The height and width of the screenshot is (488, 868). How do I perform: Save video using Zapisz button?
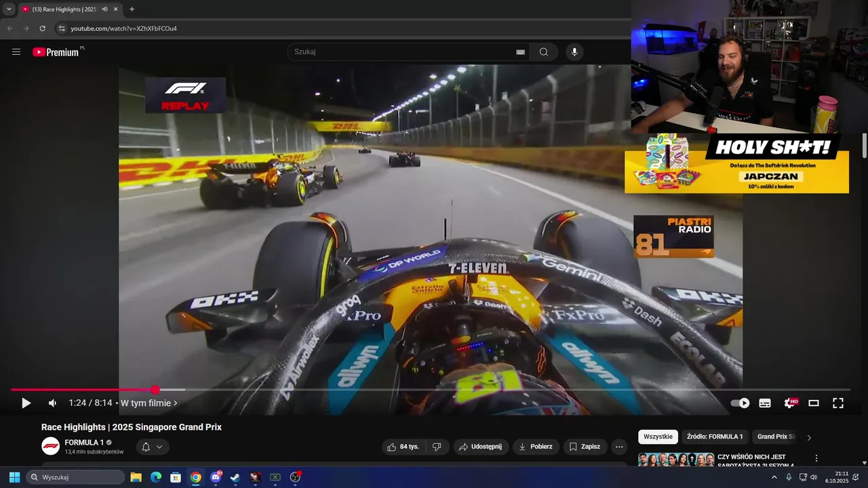pyautogui.click(x=584, y=447)
